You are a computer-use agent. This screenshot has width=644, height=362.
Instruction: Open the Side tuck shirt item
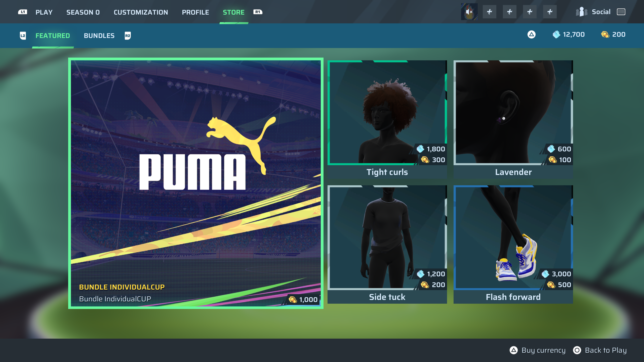click(387, 244)
